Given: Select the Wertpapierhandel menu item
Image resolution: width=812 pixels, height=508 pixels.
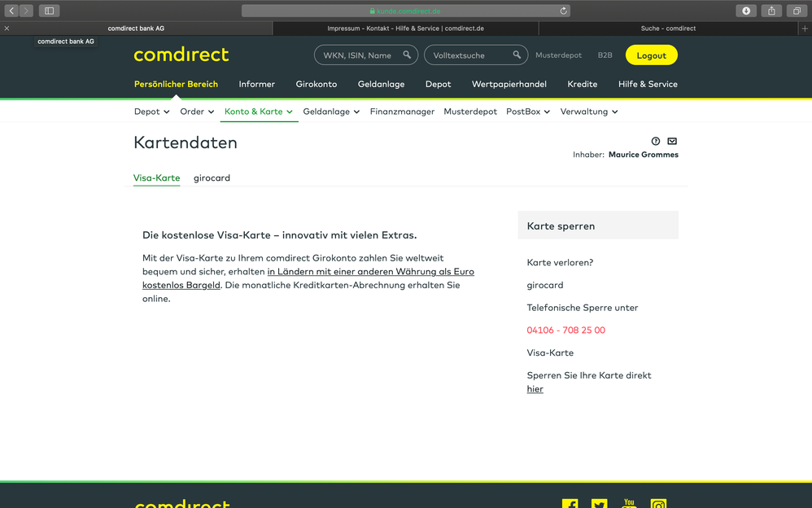Looking at the screenshot, I should [x=509, y=84].
